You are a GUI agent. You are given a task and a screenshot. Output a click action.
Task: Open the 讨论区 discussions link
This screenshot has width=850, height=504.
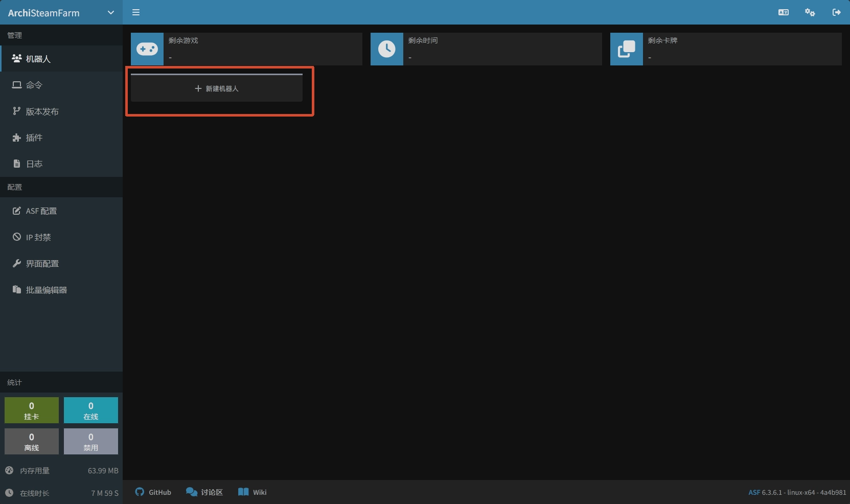click(204, 492)
